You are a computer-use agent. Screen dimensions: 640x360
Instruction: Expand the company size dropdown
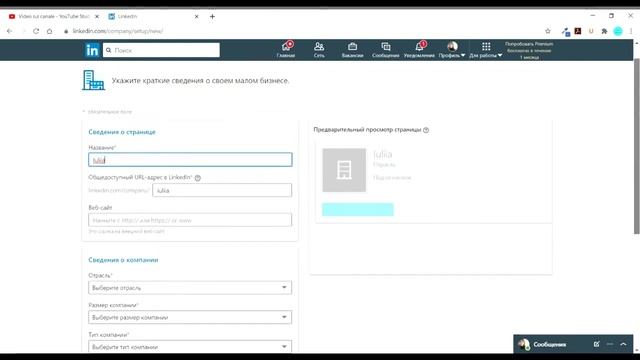point(190,317)
